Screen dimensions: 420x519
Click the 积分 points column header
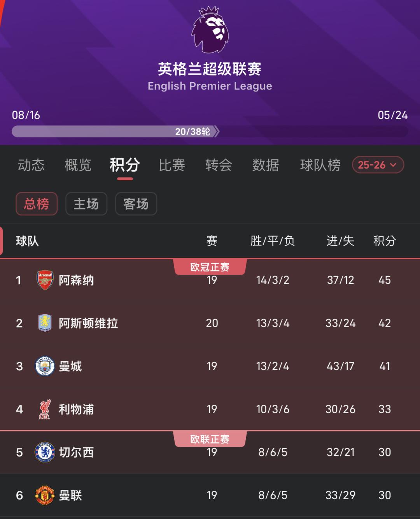(384, 241)
